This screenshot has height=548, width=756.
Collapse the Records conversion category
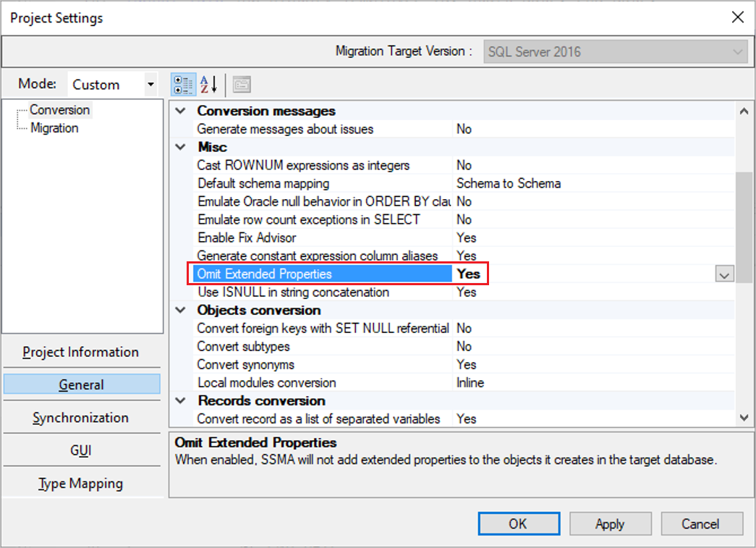180,400
